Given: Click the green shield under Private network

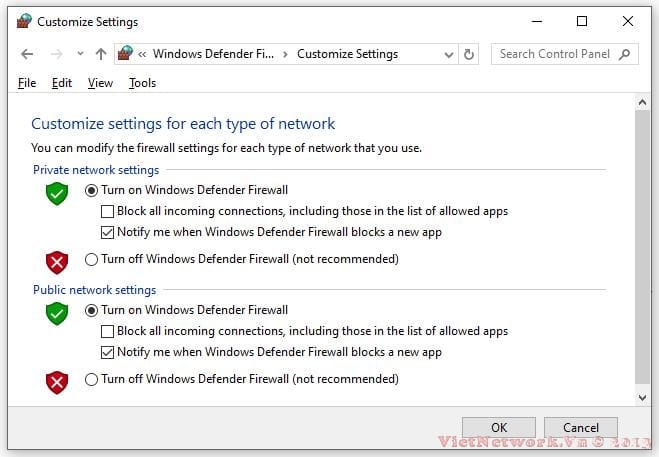Looking at the screenshot, I should (57, 193).
